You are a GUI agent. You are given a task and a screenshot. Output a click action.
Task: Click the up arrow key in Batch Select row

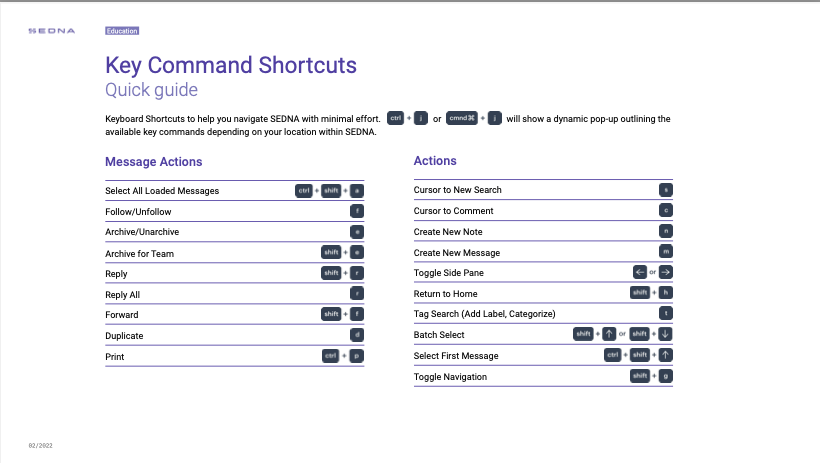click(x=609, y=334)
